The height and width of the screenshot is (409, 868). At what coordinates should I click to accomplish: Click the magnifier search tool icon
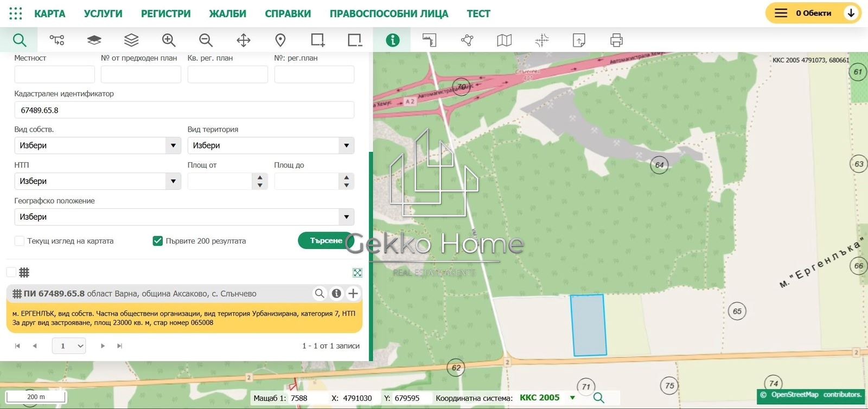(20, 40)
